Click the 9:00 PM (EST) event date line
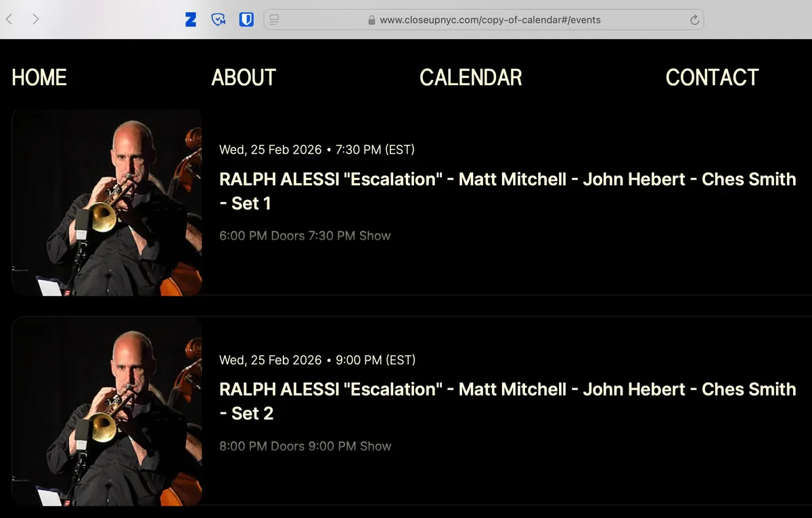Image resolution: width=812 pixels, height=518 pixels. [x=317, y=360]
